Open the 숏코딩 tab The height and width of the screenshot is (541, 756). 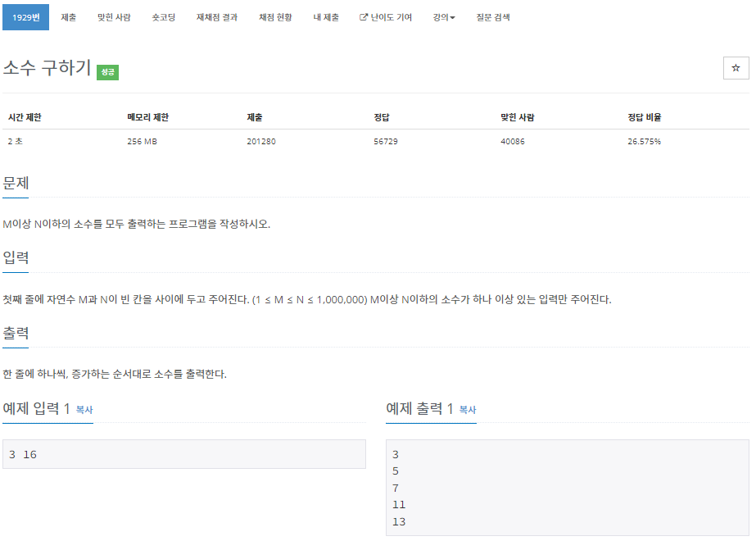coord(164,17)
